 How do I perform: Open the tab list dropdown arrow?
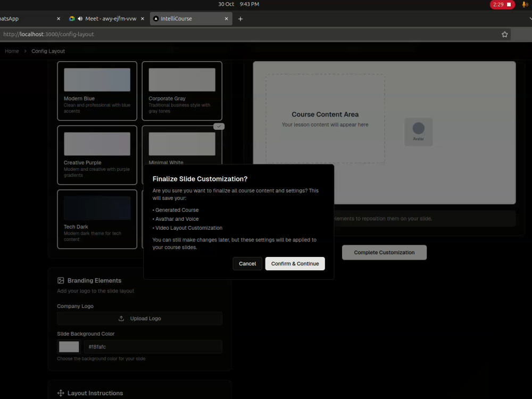pyautogui.click(x=530, y=19)
